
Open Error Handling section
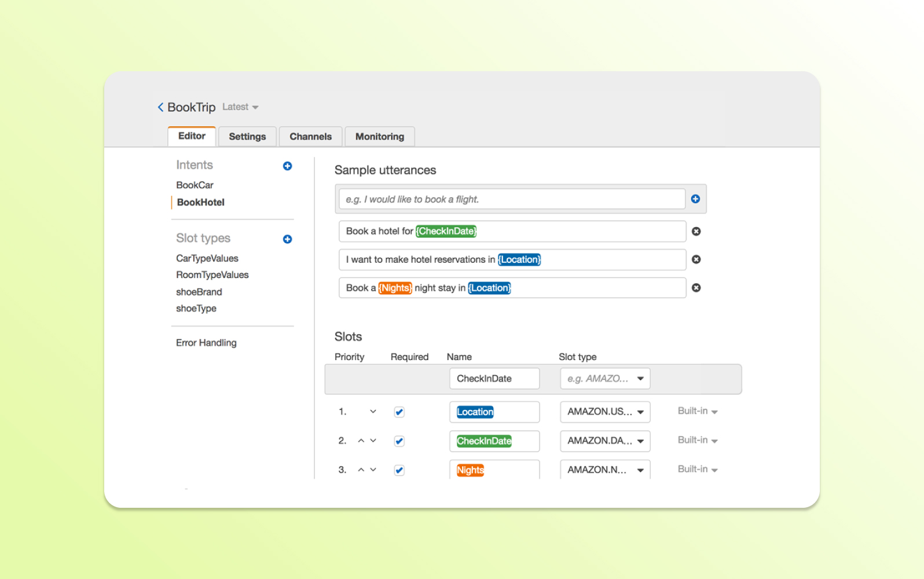[206, 343]
